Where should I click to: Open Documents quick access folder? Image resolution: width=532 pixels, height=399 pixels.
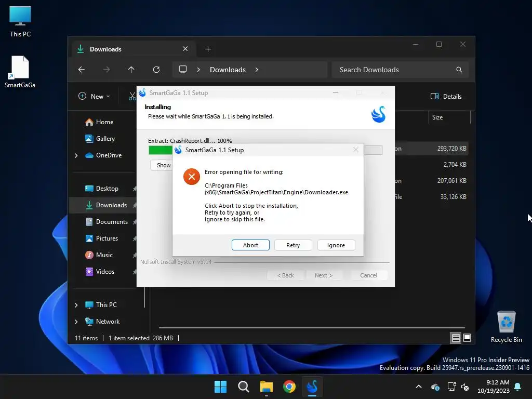[107, 222]
